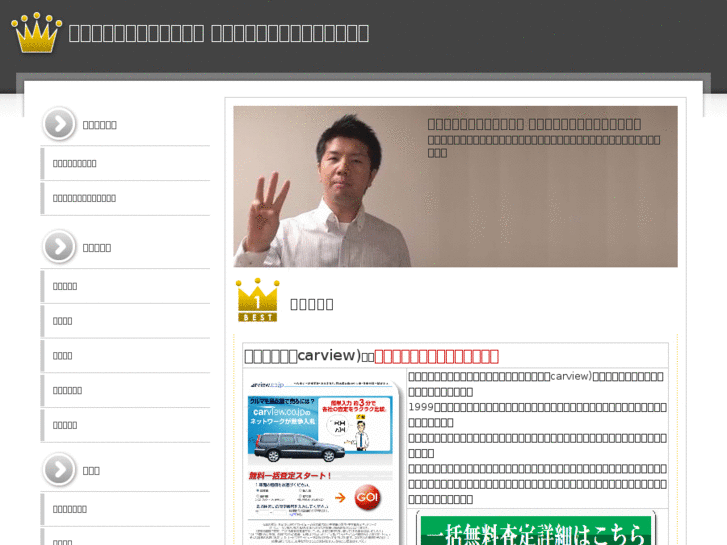Click the arrow icon of the middle sidebar heading
727x545 pixels.
[59, 247]
